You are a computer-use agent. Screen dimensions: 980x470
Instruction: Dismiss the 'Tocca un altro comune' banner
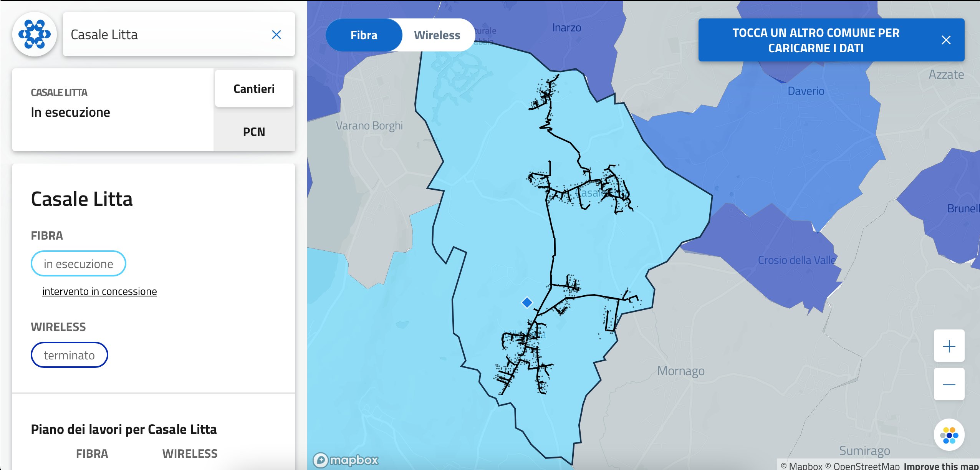coord(946,40)
